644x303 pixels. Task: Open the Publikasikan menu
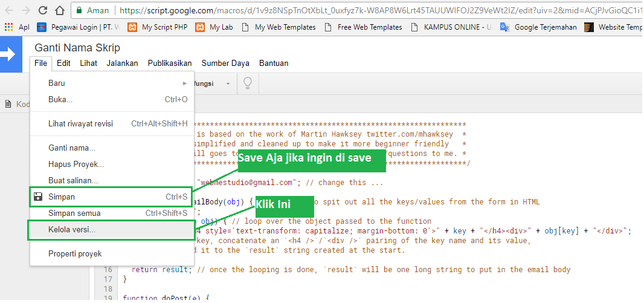170,63
